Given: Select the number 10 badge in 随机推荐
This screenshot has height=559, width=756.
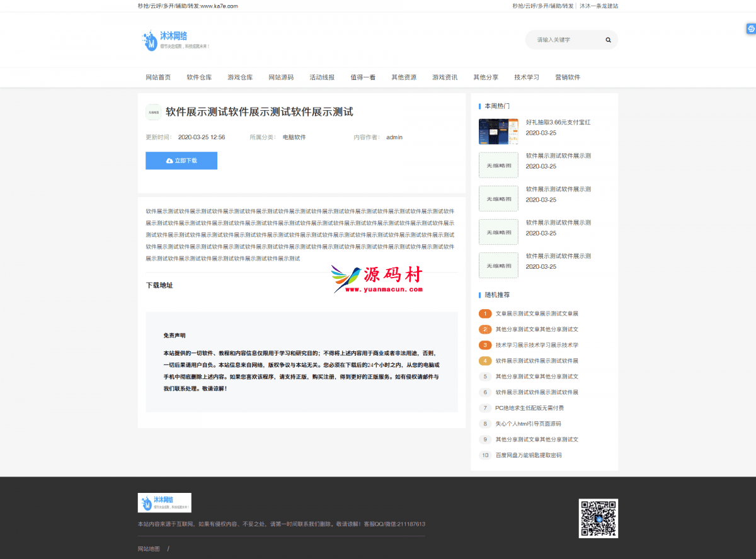Looking at the screenshot, I should pyautogui.click(x=485, y=455).
